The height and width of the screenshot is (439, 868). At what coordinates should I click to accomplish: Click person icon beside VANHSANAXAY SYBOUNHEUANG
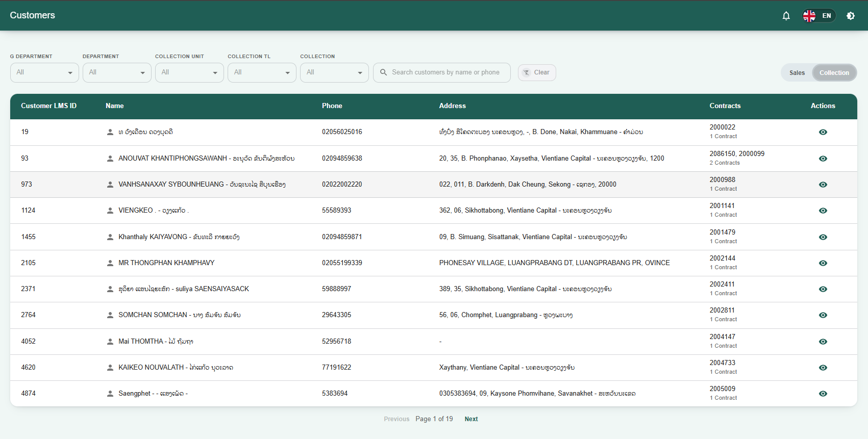click(x=110, y=185)
